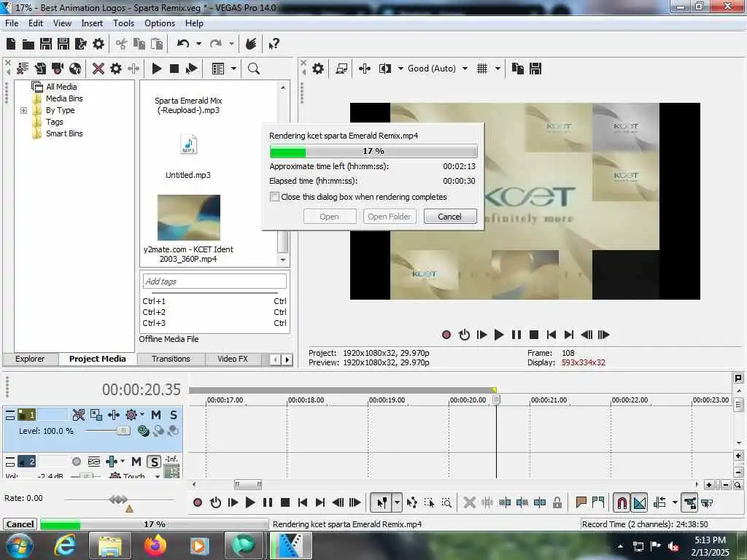The width and height of the screenshot is (747, 560).
Task: Switch to the Explorer tab
Action: point(29,359)
